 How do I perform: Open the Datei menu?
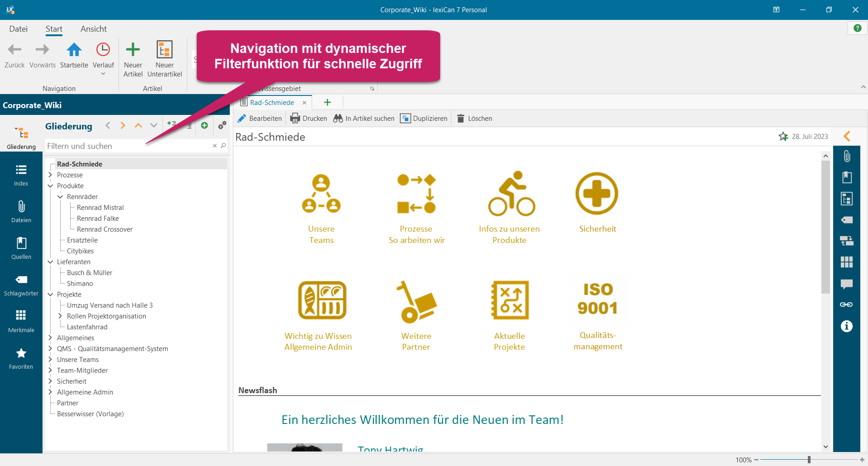click(x=19, y=29)
